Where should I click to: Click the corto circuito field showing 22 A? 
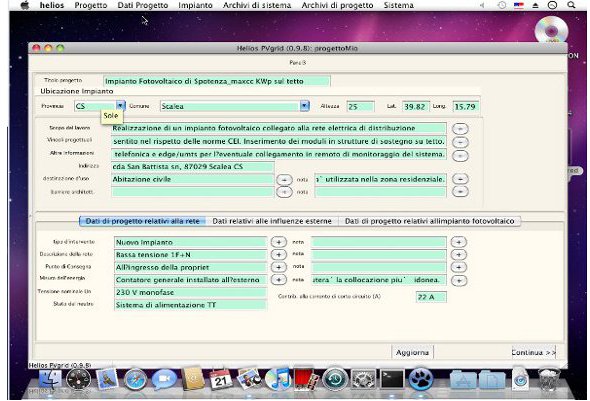tap(431, 297)
